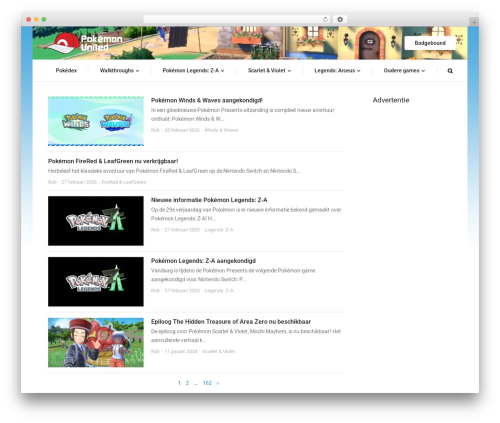Click excerpt starting 'Vandaag is tijdens de Pokémon Presents'
This screenshot has width=500, height=423.
[x=233, y=275]
